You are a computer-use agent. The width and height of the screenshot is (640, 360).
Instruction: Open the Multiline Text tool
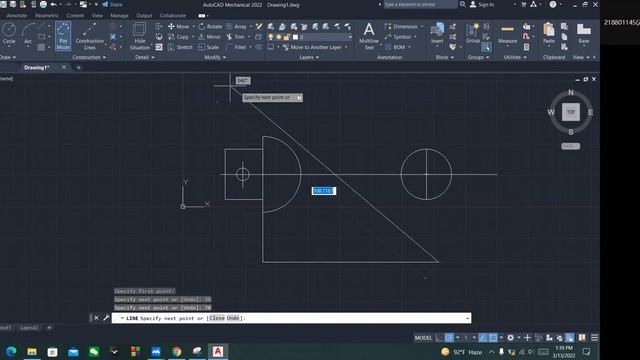tap(369, 36)
